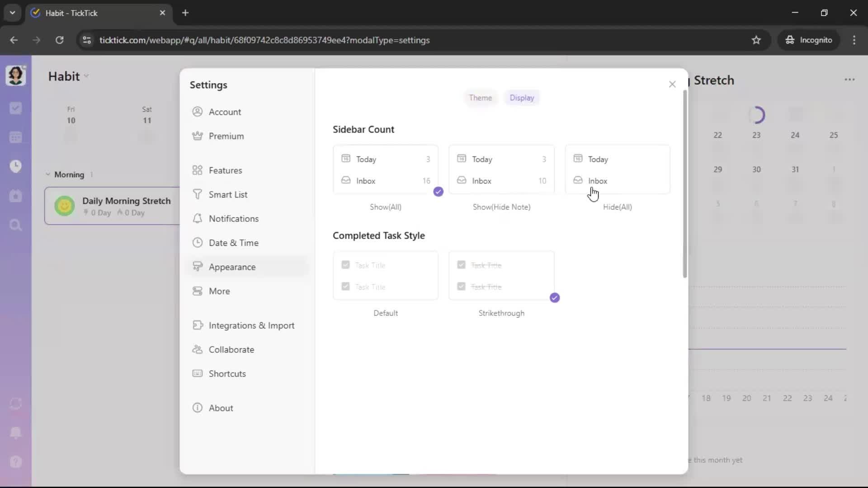This screenshot has width=868, height=488.
Task: Click the search magnifier in left sidebar
Action: click(15, 225)
